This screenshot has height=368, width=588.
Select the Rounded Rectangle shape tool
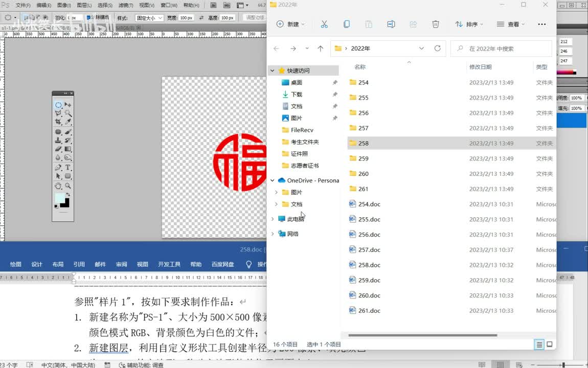(x=68, y=176)
